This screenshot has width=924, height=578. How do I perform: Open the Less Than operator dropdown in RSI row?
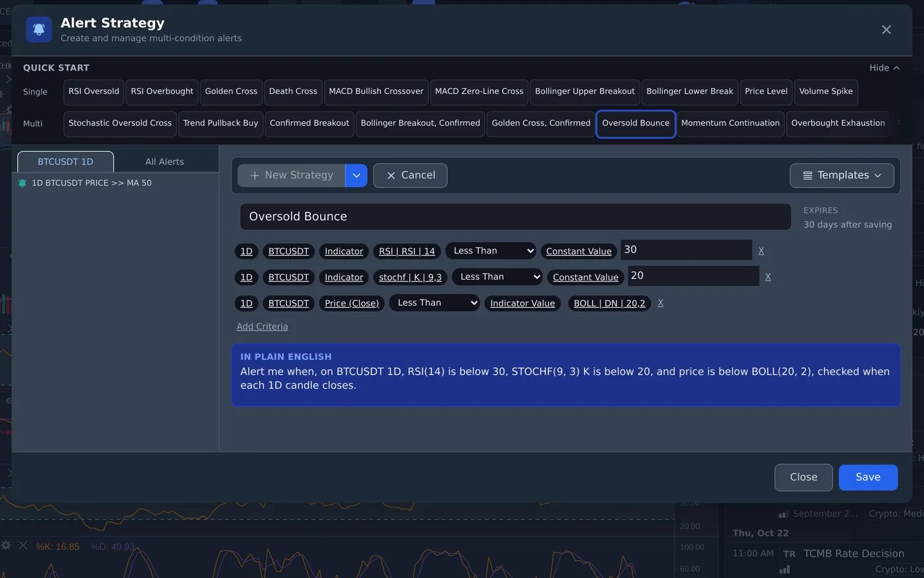point(491,251)
